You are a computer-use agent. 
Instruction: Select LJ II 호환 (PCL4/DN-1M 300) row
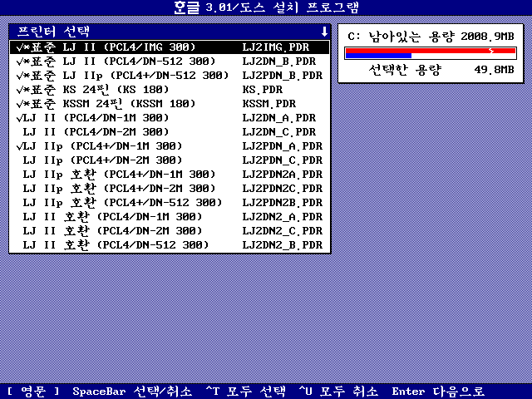tap(170, 217)
